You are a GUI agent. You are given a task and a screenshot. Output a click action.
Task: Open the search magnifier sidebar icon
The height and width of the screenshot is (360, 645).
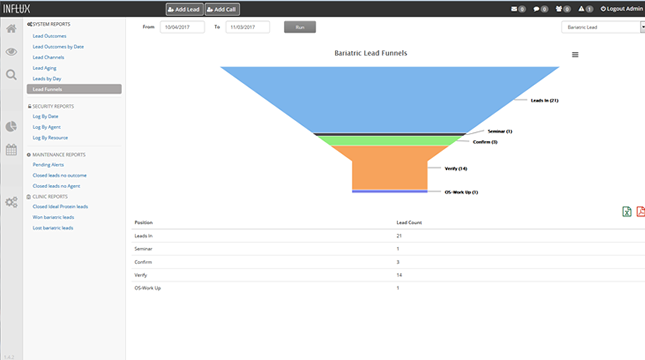click(x=12, y=75)
